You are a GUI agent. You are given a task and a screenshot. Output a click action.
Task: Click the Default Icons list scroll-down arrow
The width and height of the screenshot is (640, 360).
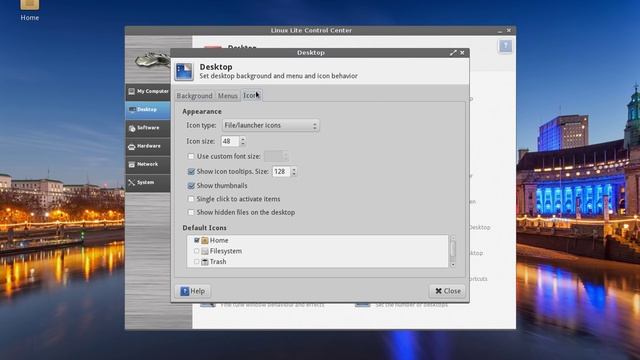click(x=452, y=265)
